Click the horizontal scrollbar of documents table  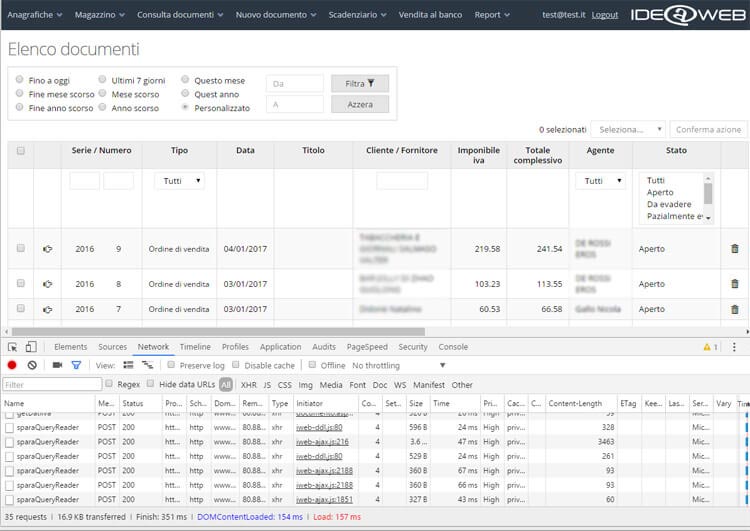click(x=218, y=332)
